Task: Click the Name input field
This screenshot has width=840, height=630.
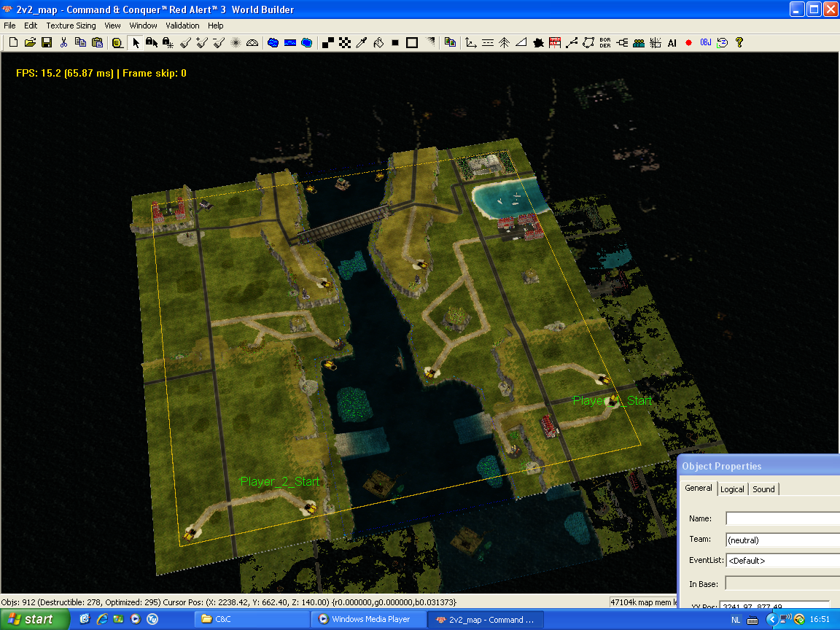Action: 782,518
